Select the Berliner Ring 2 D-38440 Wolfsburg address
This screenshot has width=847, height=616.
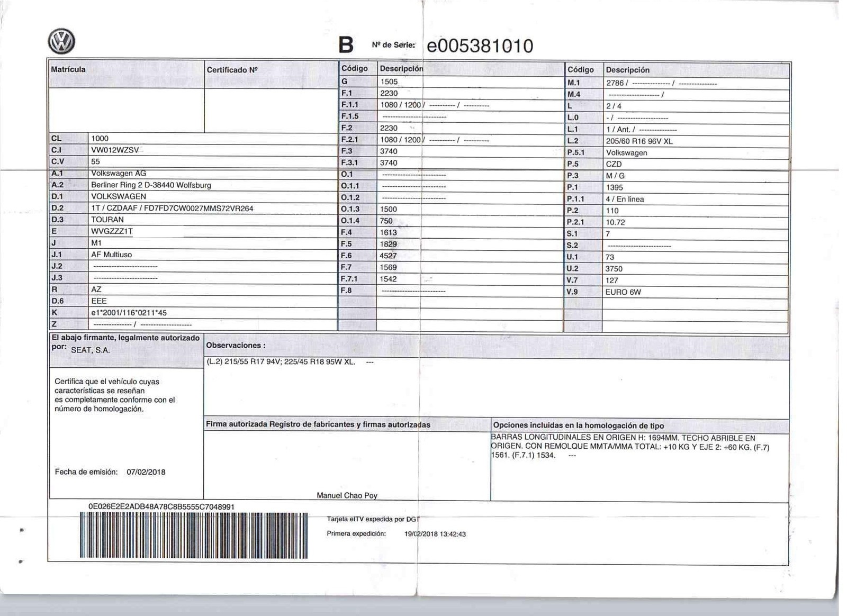point(151,185)
